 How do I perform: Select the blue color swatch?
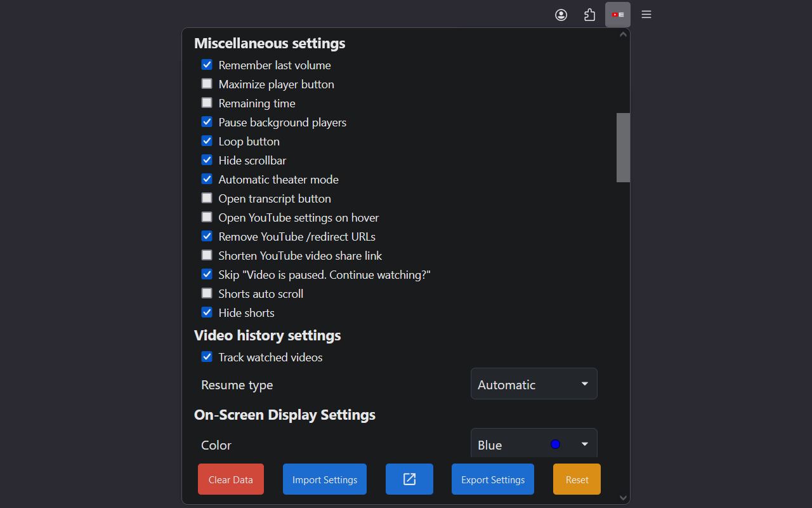[x=555, y=444]
